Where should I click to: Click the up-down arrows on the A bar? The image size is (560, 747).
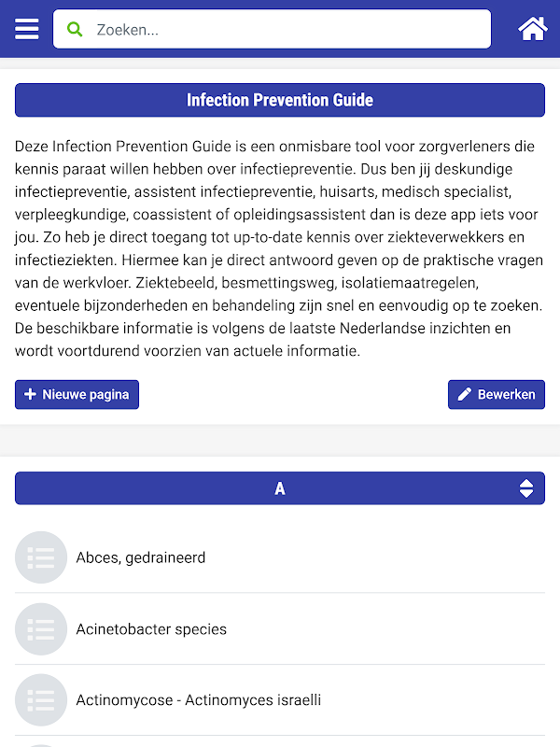point(526,488)
